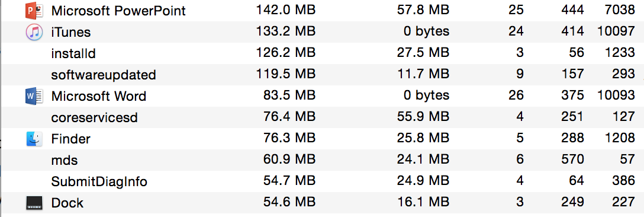Click the Microsoft PowerPoint app icon
Viewport: 644px width, 217px height.
pyautogui.click(x=34, y=10)
